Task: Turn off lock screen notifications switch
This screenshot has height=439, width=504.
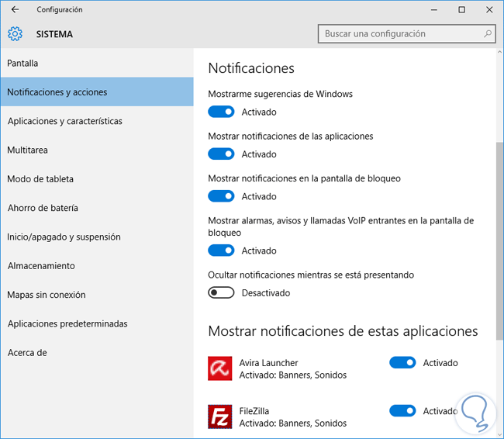Action: coord(221,196)
